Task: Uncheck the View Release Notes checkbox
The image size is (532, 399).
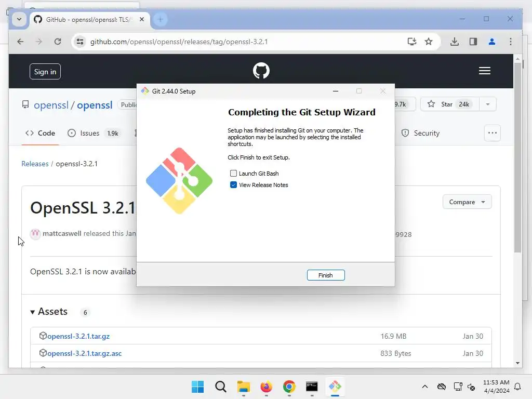Action: point(233,185)
